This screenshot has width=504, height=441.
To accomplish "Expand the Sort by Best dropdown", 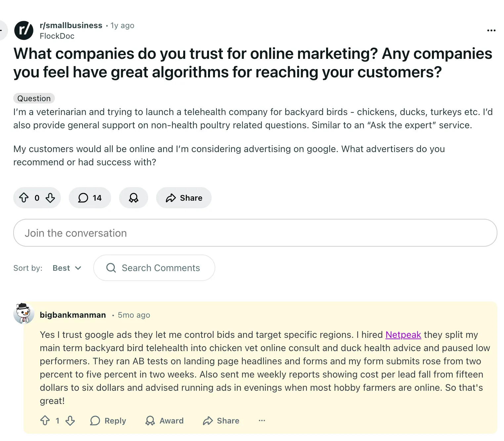I will point(67,268).
